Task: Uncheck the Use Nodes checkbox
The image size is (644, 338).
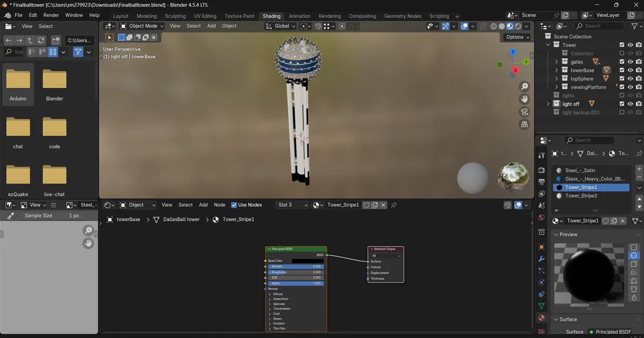Action: coord(234,205)
